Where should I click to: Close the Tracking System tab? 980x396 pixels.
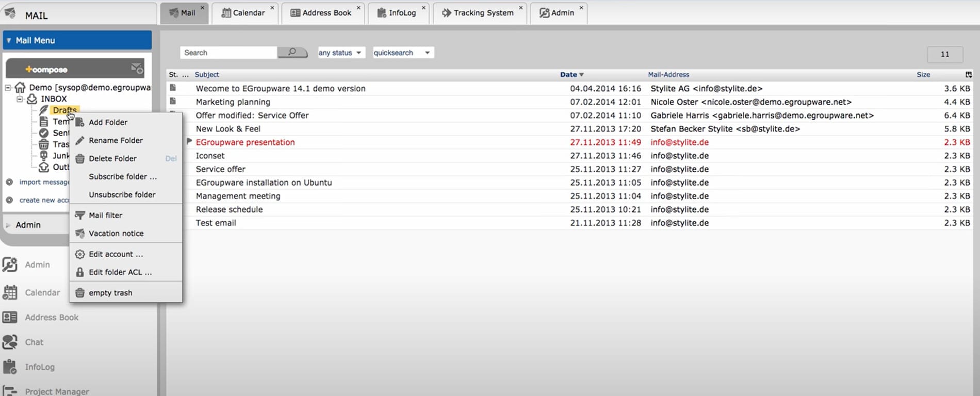(520, 8)
